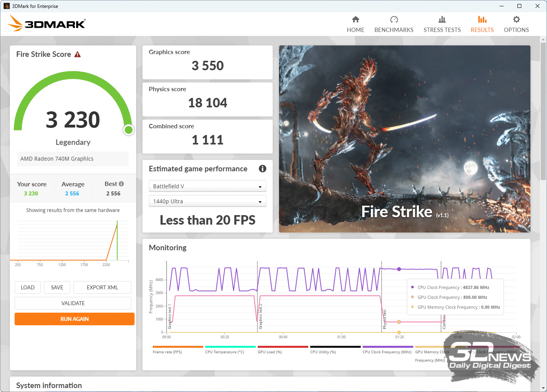Image resolution: width=547 pixels, height=392 pixels.
Task: Switch to the STRESS TESTS tab
Action: pyautogui.click(x=442, y=30)
